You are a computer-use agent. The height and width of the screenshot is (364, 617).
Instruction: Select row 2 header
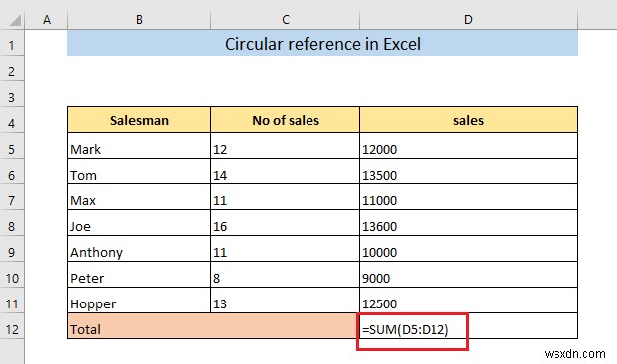(x=12, y=68)
